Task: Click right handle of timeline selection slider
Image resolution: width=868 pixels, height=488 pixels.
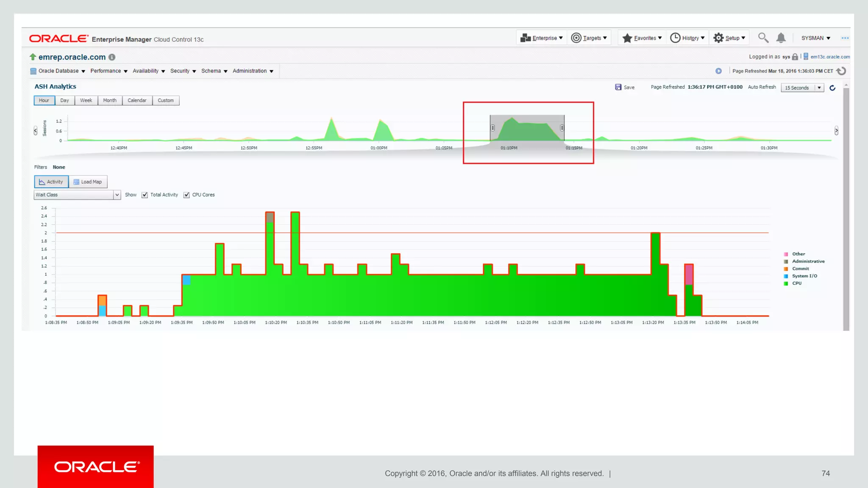Action: click(x=562, y=128)
